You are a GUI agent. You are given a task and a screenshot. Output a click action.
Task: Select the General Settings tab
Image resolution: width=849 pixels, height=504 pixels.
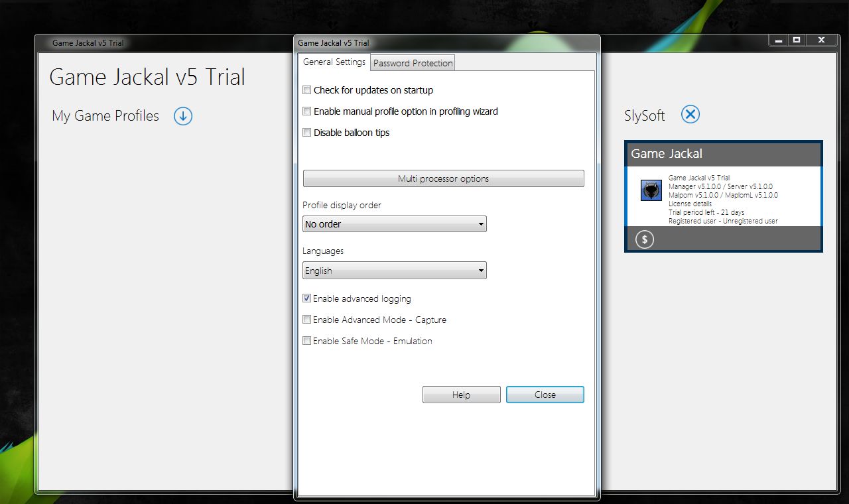click(x=334, y=62)
